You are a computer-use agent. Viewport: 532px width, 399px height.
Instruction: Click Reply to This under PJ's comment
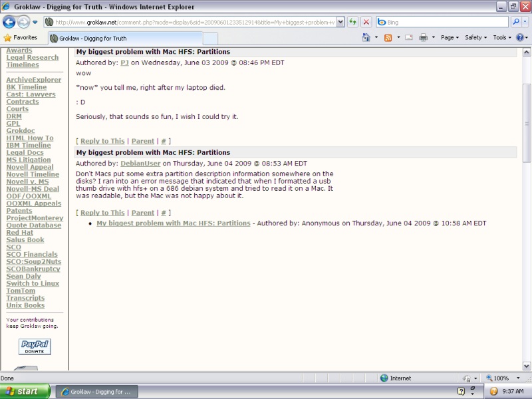(x=102, y=141)
